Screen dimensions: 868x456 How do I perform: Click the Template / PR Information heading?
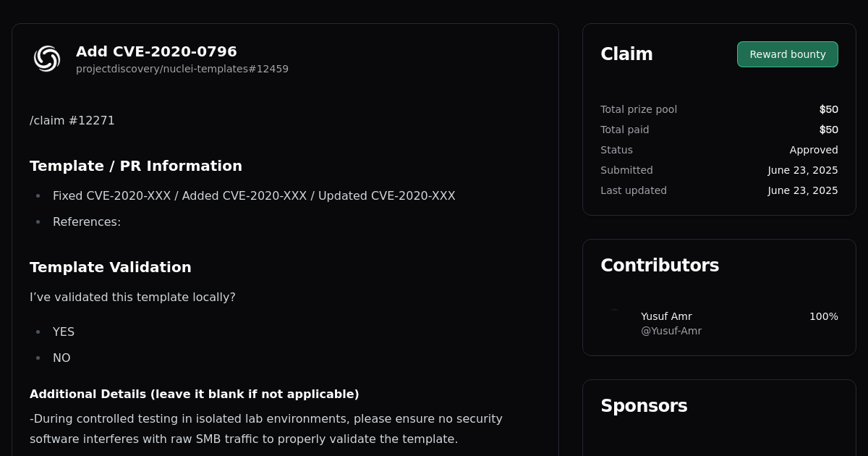[135, 166]
